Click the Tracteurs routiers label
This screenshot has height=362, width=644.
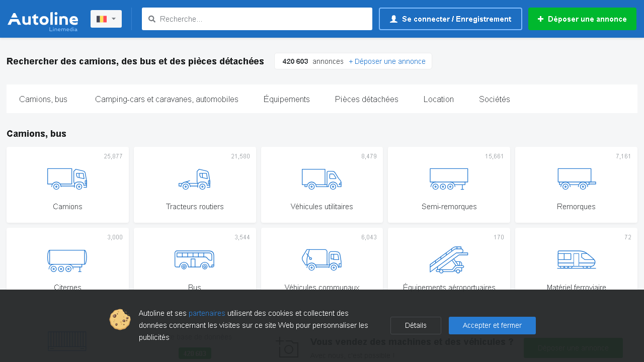(195, 207)
